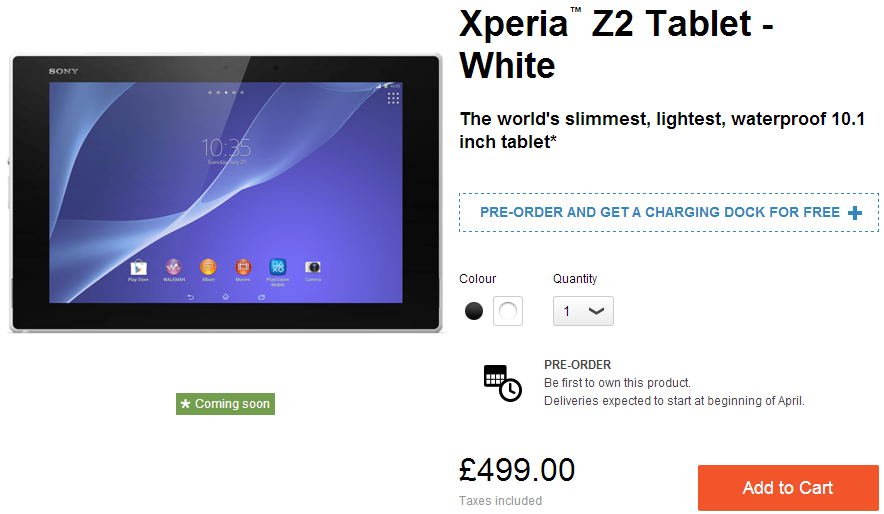This screenshot has height=514, width=884.
Task: Click the Coming soon badge
Action: tap(226, 404)
